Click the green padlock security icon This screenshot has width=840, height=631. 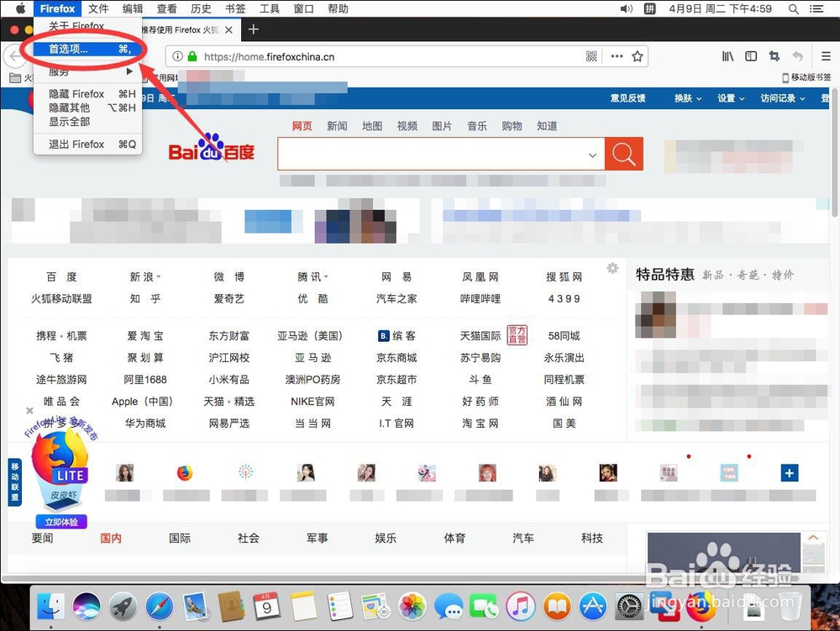(x=192, y=56)
